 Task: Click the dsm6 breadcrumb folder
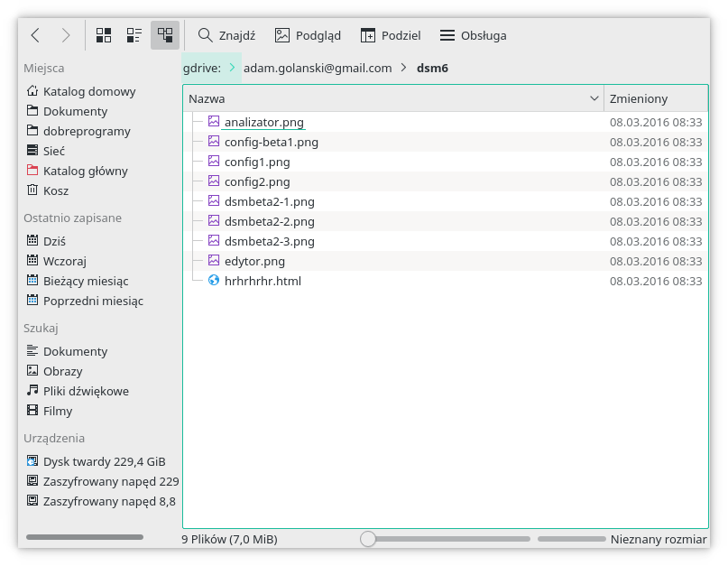click(432, 69)
